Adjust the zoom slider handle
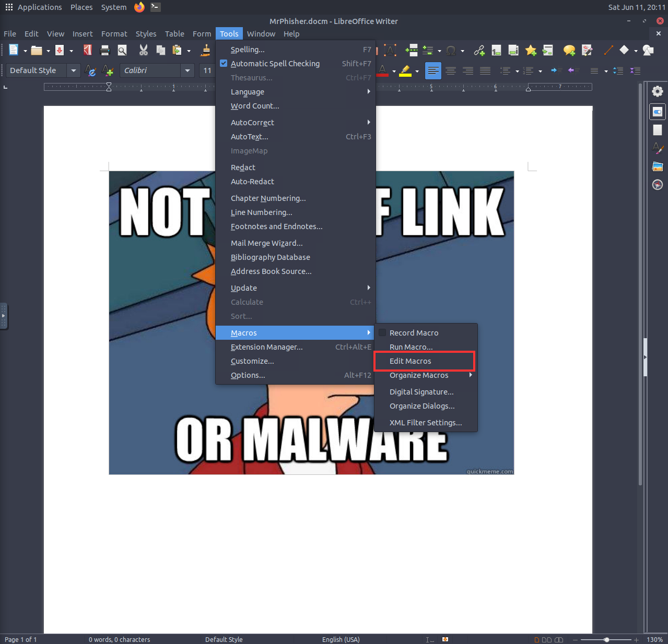The width and height of the screenshot is (668, 644). pyautogui.click(x=606, y=639)
